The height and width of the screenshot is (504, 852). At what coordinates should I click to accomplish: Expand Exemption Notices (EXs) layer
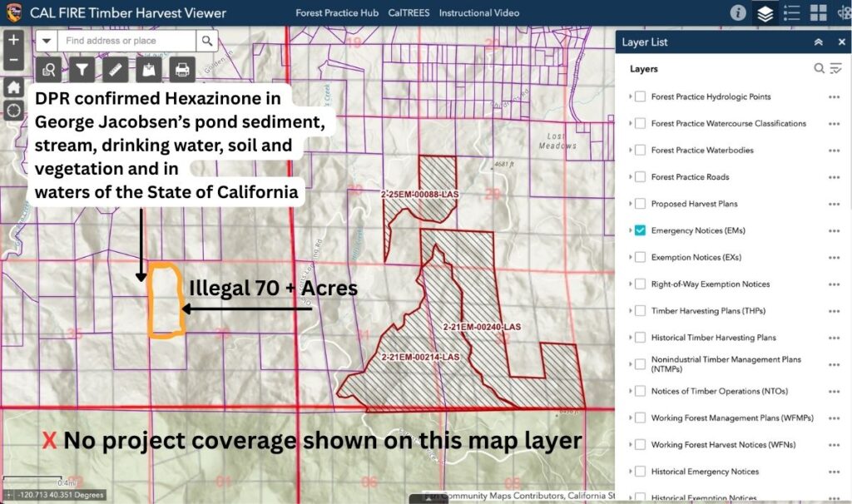[630, 257]
